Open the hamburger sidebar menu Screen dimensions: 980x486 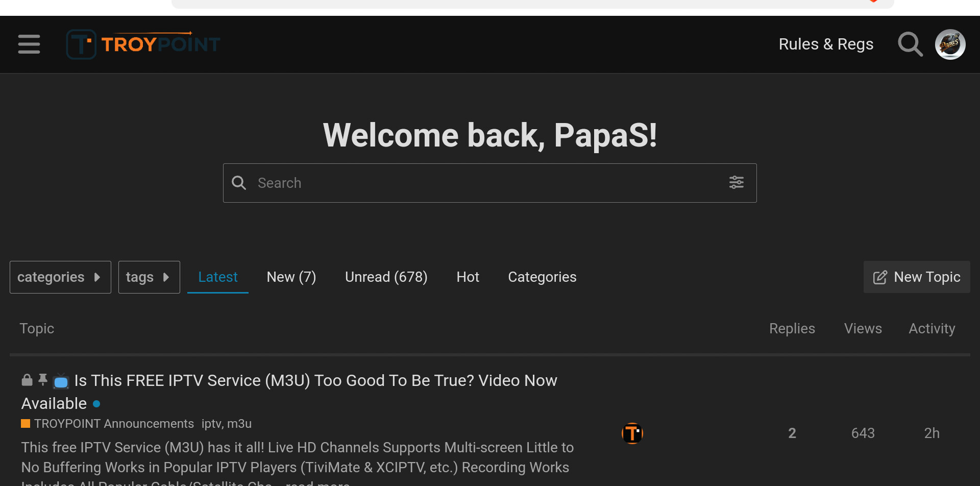pyautogui.click(x=29, y=44)
